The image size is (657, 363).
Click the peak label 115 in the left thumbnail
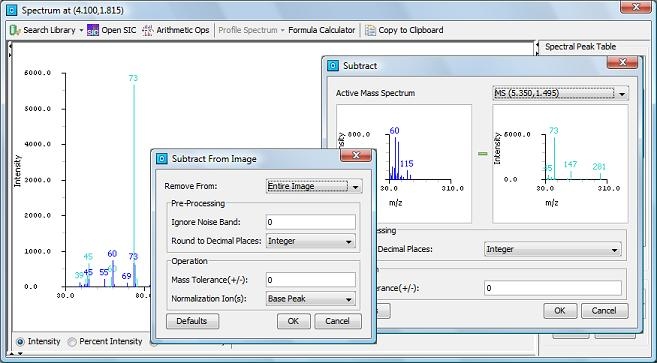(x=406, y=164)
